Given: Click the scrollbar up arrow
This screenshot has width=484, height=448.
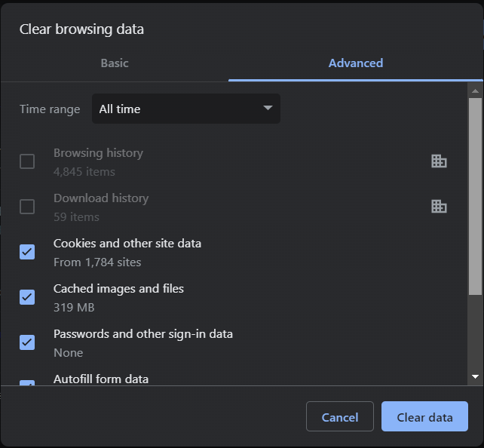Looking at the screenshot, I should [x=475, y=91].
